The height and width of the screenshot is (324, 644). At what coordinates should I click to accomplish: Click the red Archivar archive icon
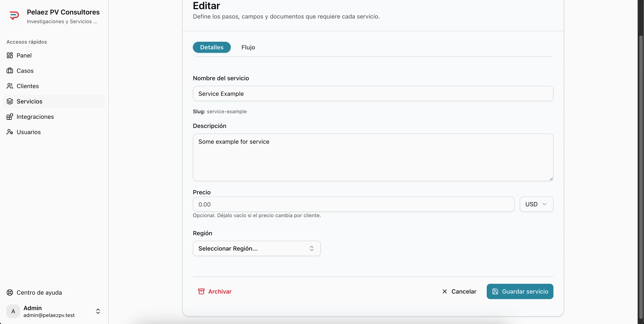click(x=201, y=291)
